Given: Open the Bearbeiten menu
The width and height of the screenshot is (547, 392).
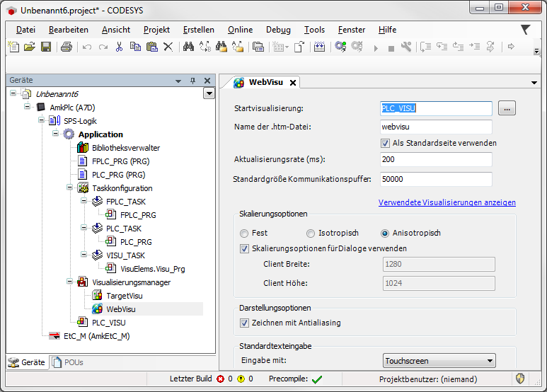Looking at the screenshot, I should point(69,30).
